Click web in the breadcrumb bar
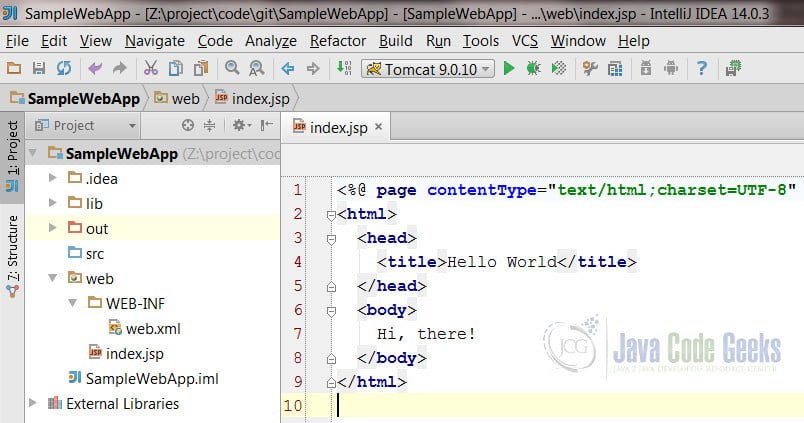804x423 pixels. [177, 98]
